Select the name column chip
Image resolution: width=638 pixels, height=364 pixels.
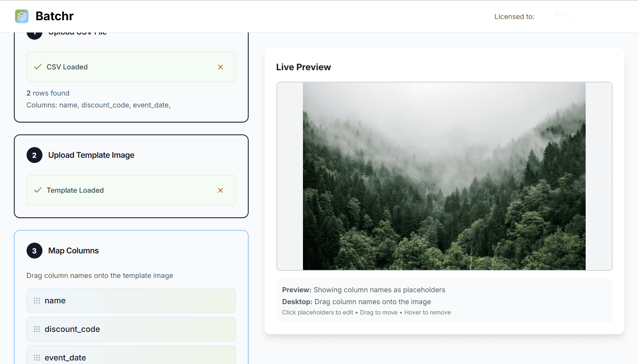point(131,301)
